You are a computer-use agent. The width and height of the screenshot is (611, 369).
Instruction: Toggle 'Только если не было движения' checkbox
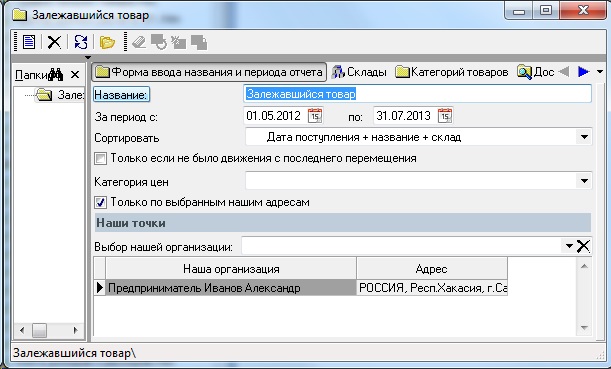tap(101, 159)
